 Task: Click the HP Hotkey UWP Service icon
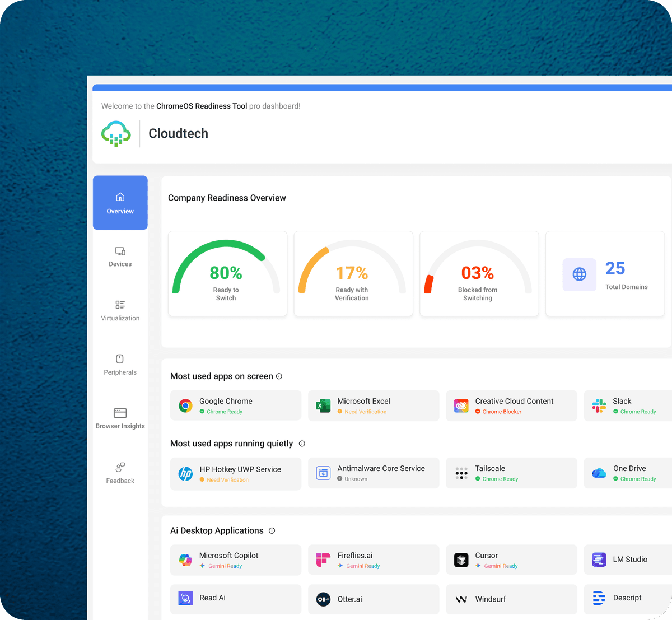tap(185, 474)
